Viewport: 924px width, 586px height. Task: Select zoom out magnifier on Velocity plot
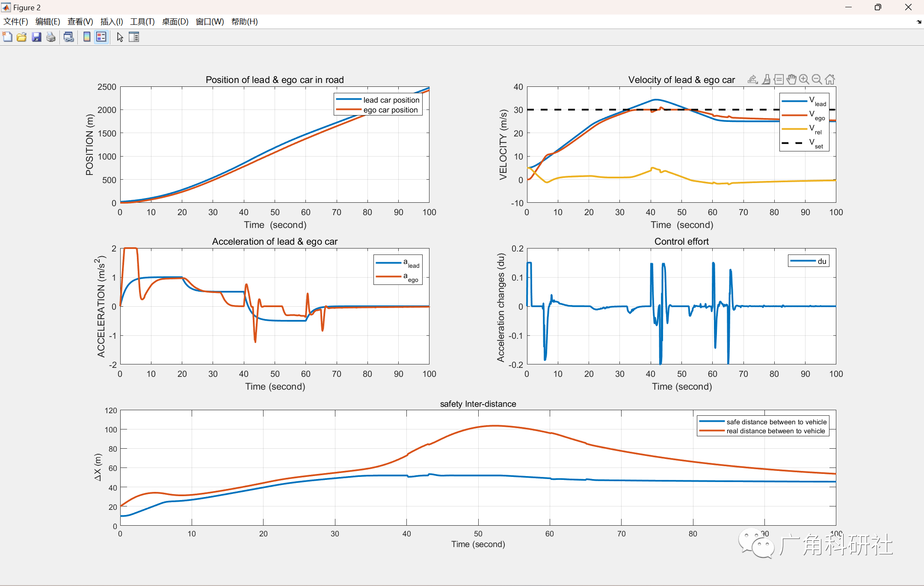[x=817, y=79]
